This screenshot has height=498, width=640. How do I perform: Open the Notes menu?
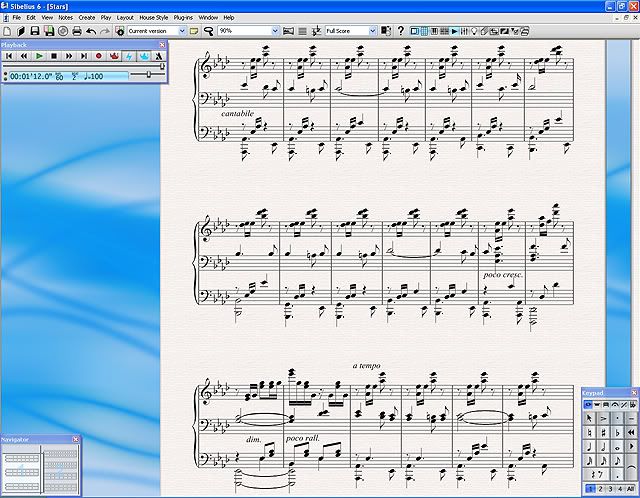65,18
